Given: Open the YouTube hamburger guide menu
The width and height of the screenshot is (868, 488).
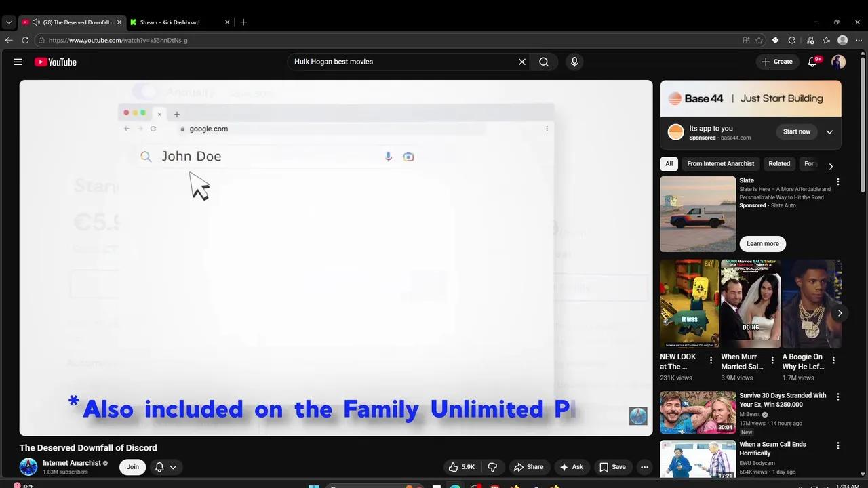Looking at the screenshot, I should pyautogui.click(x=18, y=62).
